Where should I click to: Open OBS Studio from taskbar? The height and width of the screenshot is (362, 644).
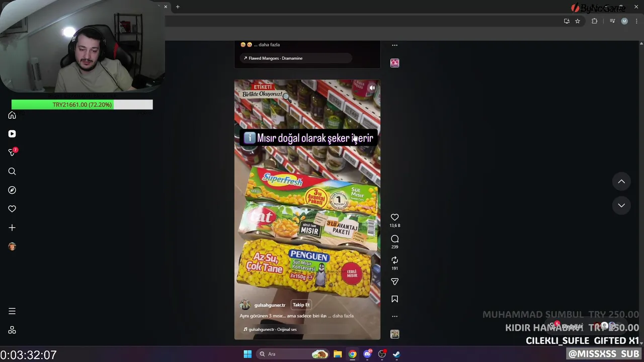coord(382,354)
